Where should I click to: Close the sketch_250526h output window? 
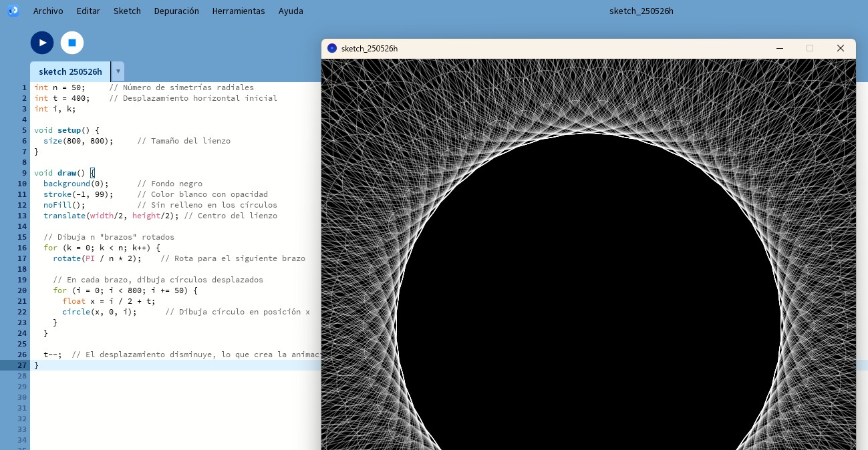841,48
